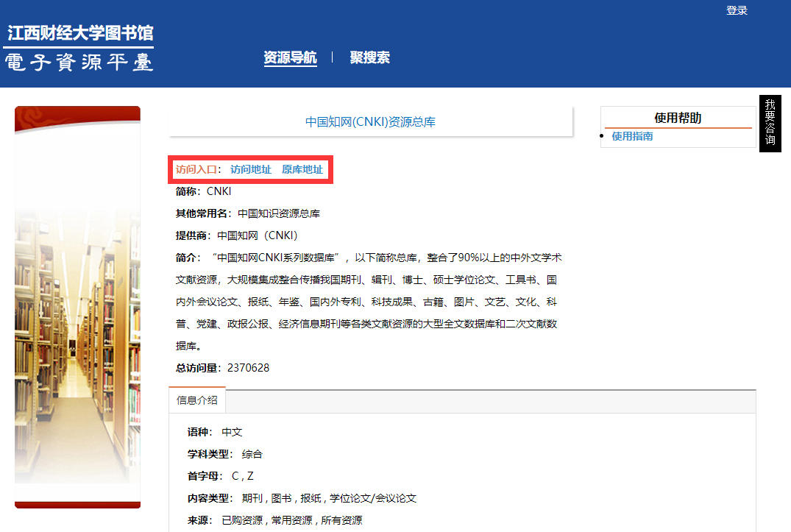
Task: Open the 使用指南 usage guide link
Action: click(x=632, y=136)
